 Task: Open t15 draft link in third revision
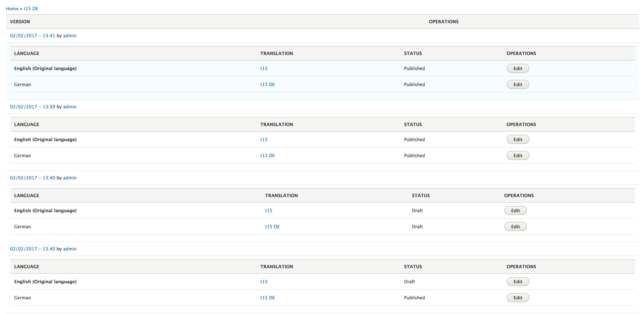(x=268, y=210)
